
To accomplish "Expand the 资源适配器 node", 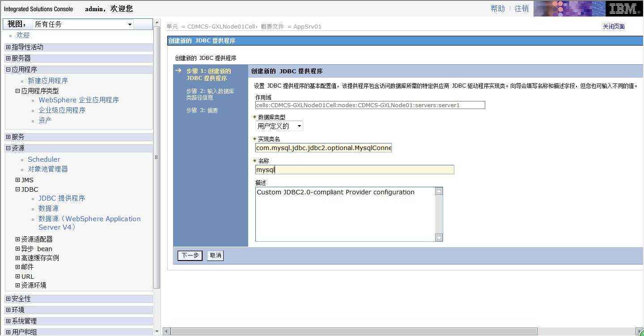I will [x=18, y=239].
